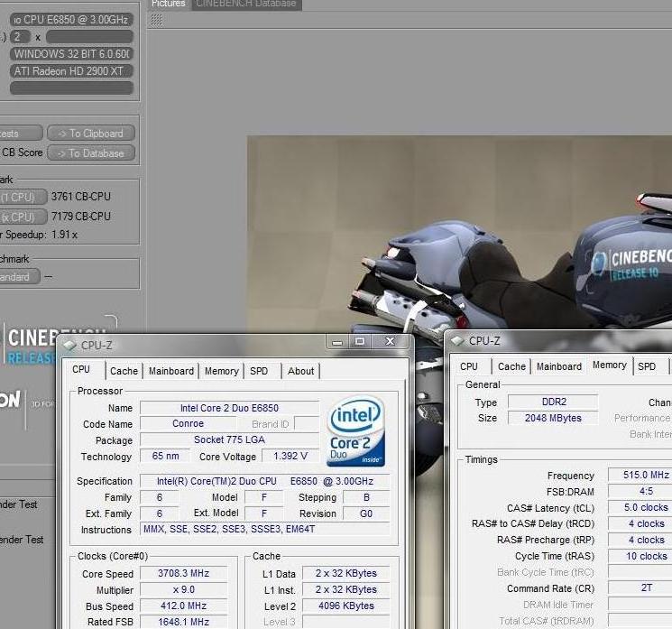The image size is (672, 629).
Task: Click the CAS# Latency value 5.0 clocks
Action: [640, 508]
